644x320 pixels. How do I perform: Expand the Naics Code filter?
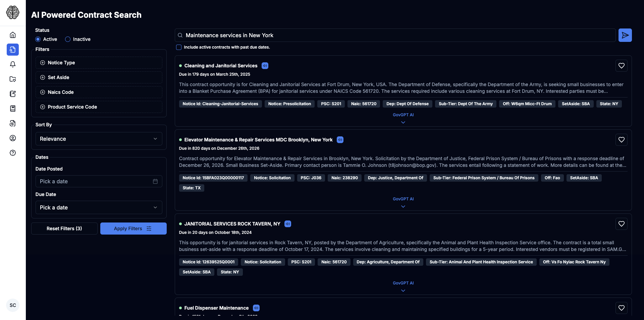pos(99,92)
